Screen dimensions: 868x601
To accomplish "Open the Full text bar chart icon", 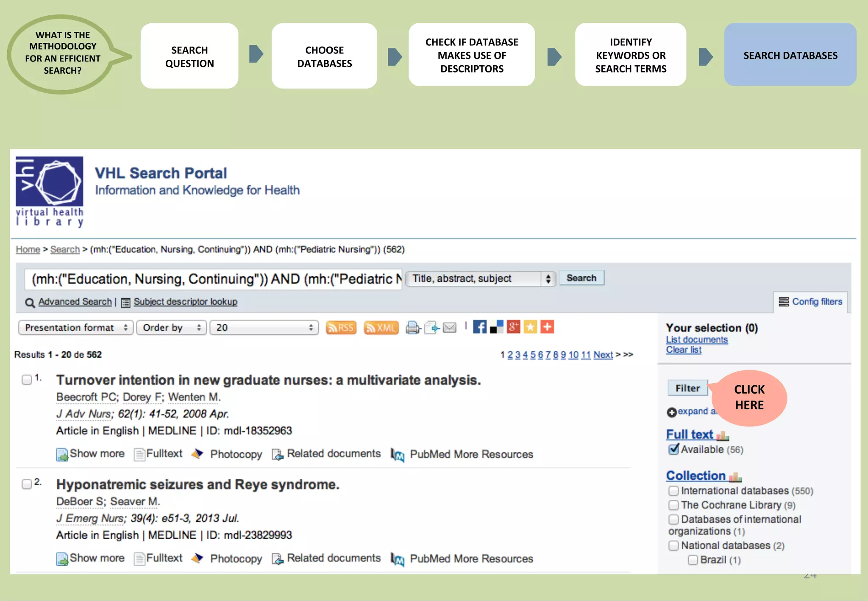I will (x=723, y=435).
